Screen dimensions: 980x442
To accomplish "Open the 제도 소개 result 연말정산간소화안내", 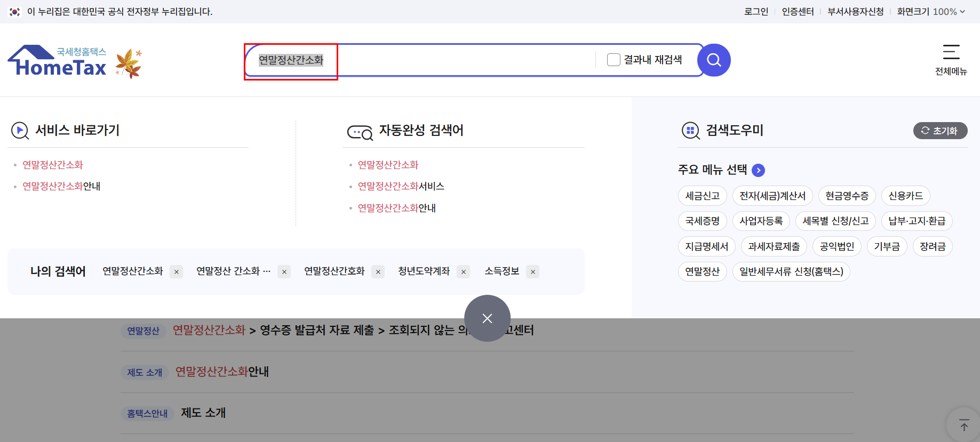I will [222, 372].
